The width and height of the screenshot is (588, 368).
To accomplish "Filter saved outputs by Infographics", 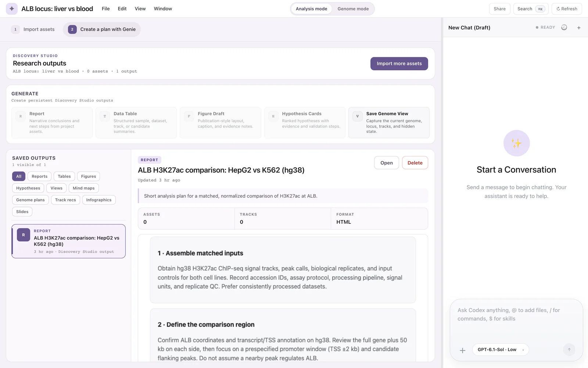I will click(99, 200).
